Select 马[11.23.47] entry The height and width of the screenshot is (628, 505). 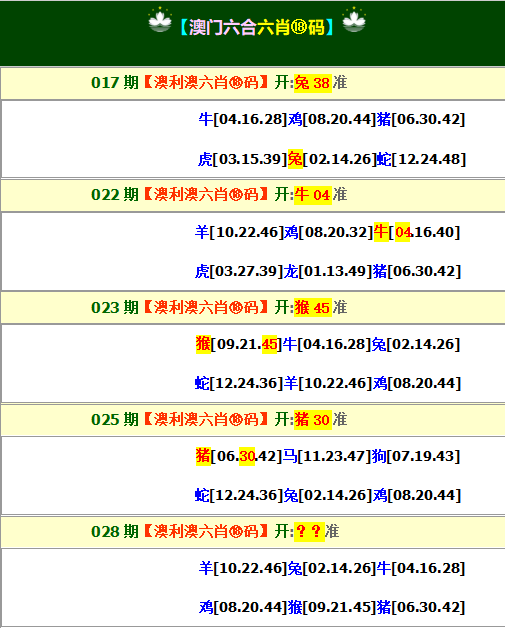point(327,456)
